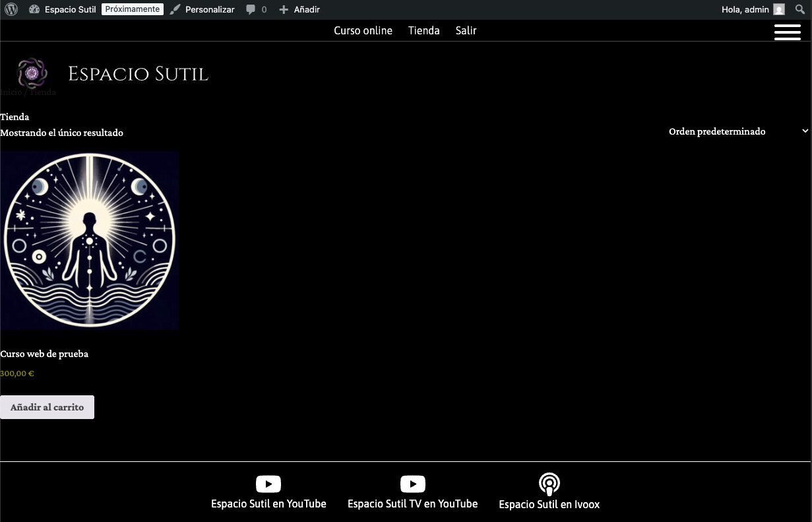Click the Próximamente badge in admin bar

tap(133, 9)
